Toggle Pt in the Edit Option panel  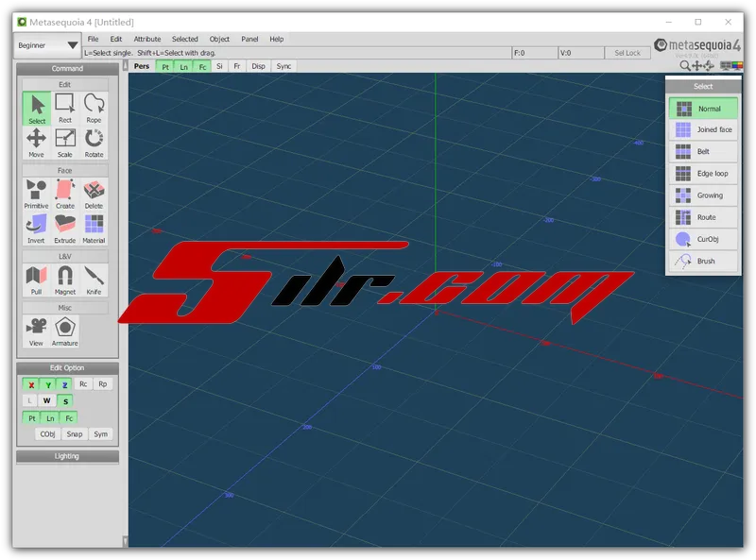pyautogui.click(x=32, y=417)
